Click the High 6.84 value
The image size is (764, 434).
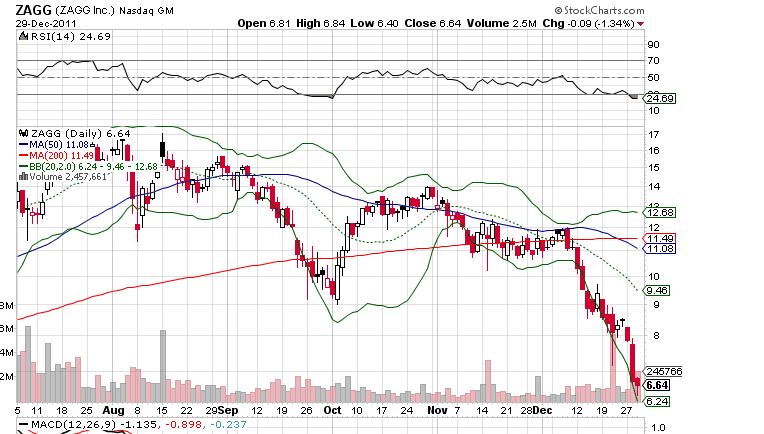coord(320,23)
